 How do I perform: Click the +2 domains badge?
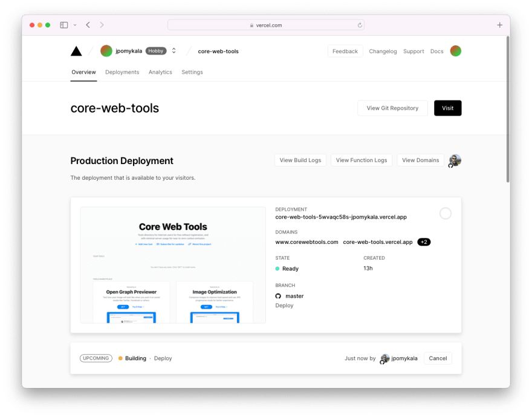424,242
